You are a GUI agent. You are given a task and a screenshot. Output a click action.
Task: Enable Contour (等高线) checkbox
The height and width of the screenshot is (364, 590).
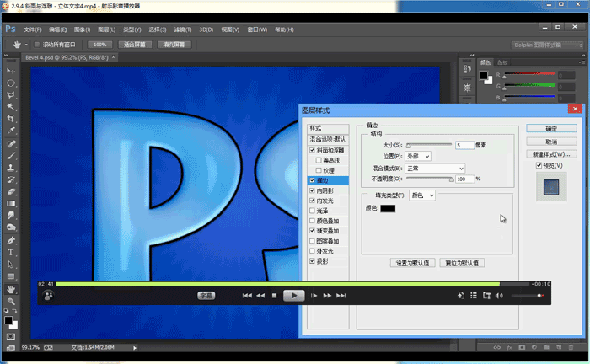(x=319, y=160)
